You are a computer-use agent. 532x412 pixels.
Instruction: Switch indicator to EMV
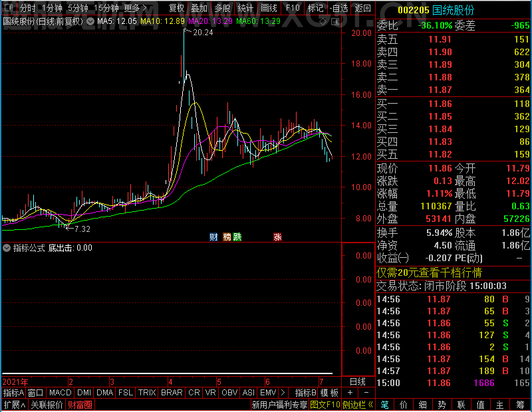point(268,393)
